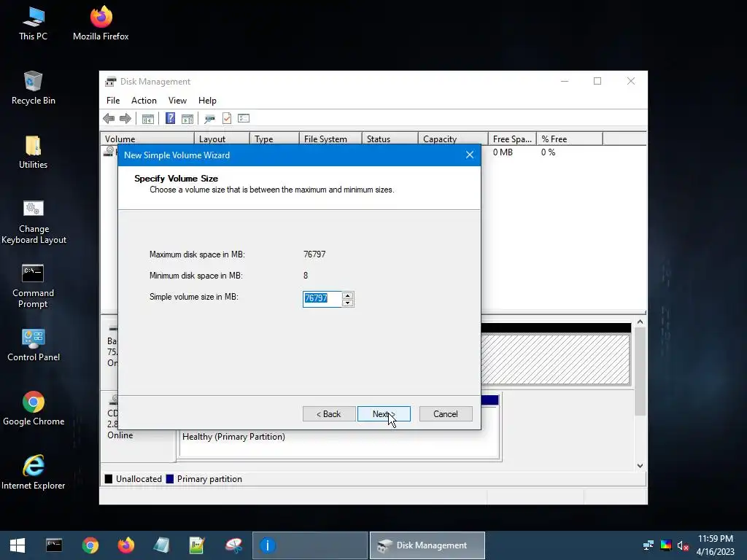This screenshot has height=560, width=747.
Task: Open Firefox from the taskbar
Action: pyautogui.click(x=126, y=545)
